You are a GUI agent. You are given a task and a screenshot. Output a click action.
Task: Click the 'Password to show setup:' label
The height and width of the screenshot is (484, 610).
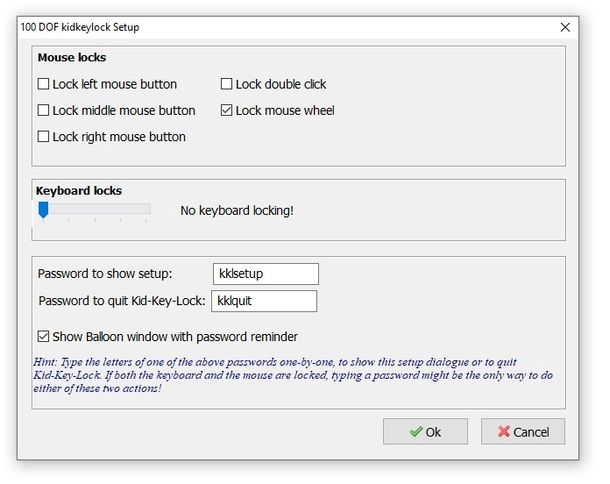coord(105,274)
